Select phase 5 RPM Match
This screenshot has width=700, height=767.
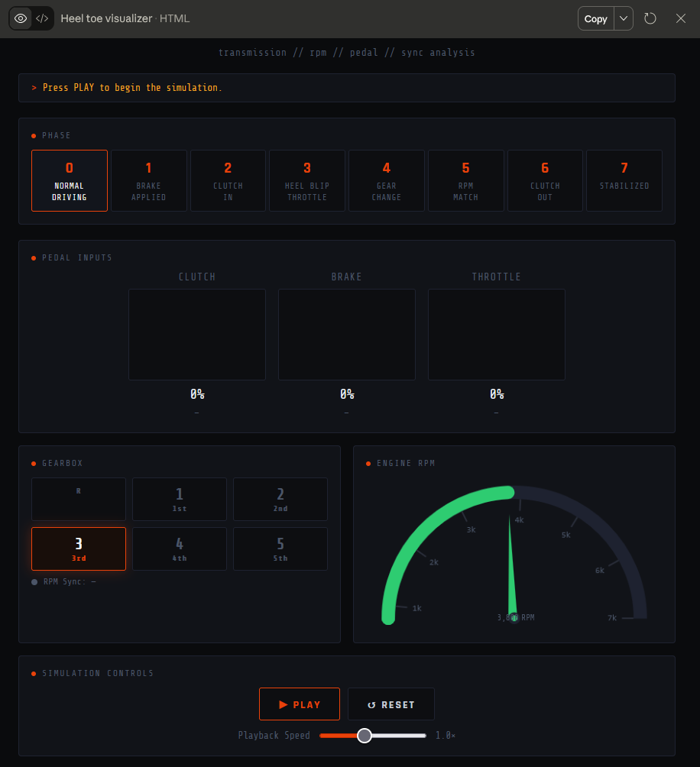coord(465,180)
